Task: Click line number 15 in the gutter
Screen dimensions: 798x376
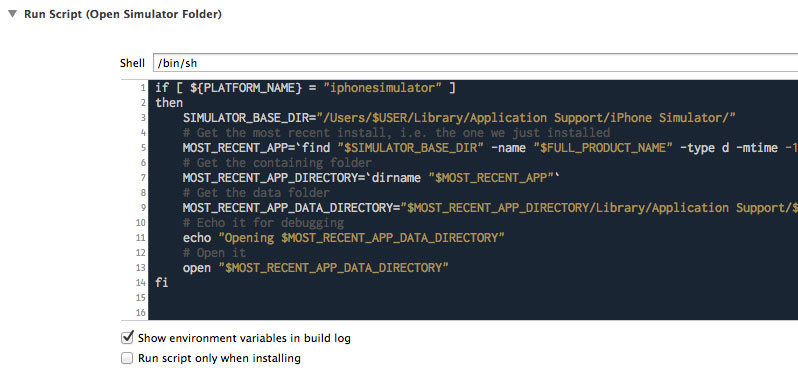Action: click(x=140, y=298)
